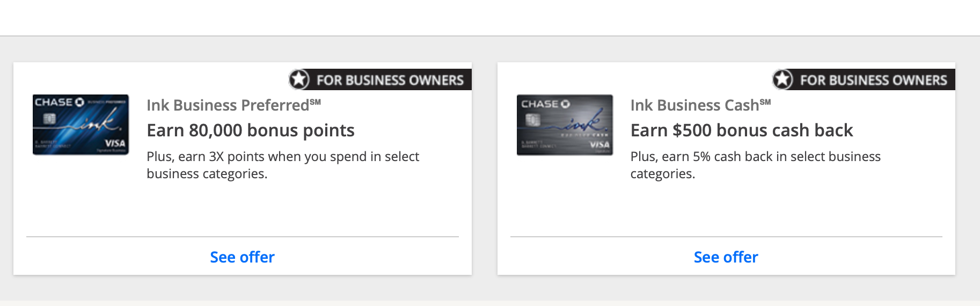Screen dimensions: 980x306
Task: Click left For Business Owners banner
Action: [380, 79]
